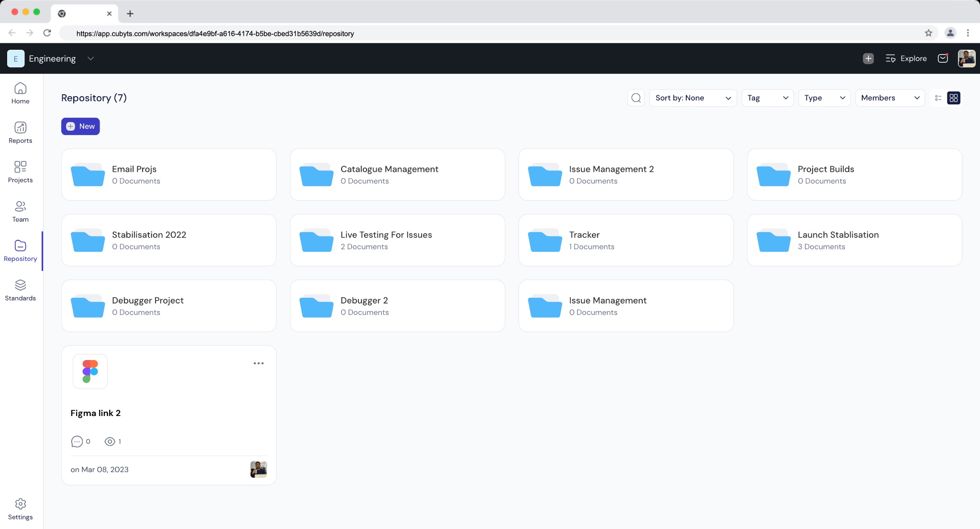980x529 pixels.
Task: Open the Catalogue Management folder
Action: 397,174
